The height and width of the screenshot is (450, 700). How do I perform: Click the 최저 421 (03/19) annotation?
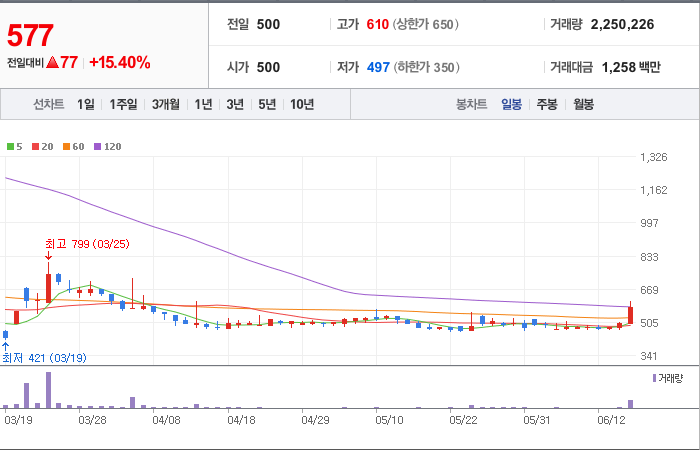click(44, 358)
